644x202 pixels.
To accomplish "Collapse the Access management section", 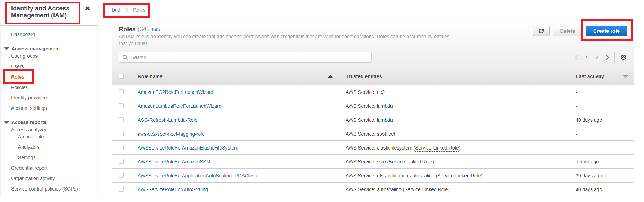I will [7, 49].
